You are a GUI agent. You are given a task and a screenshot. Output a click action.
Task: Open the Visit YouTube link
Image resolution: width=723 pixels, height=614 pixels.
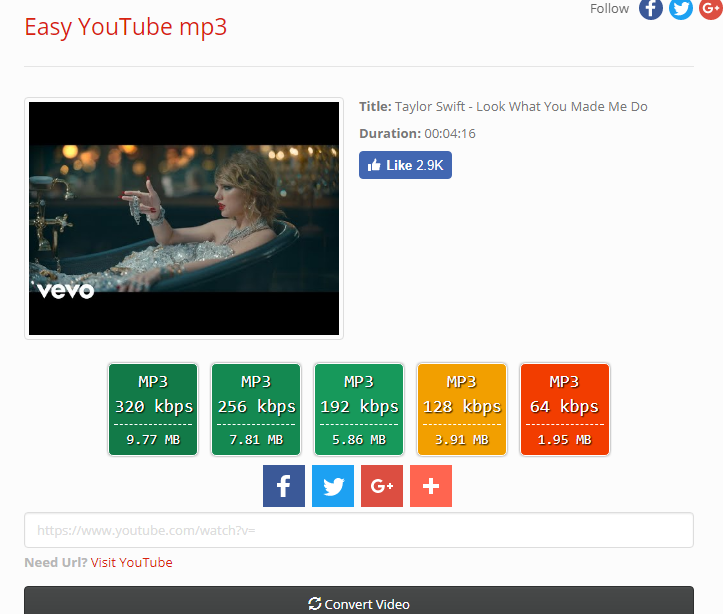(x=131, y=562)
